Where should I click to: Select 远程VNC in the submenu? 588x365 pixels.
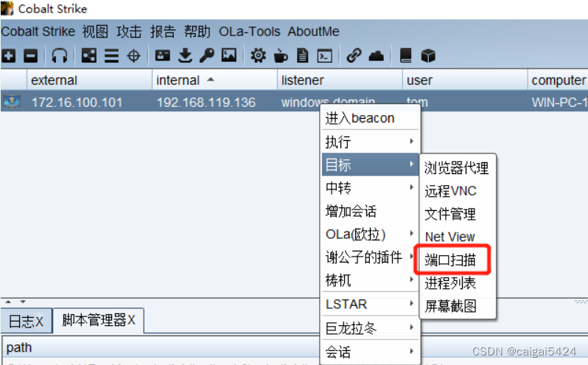click(458, 191)
